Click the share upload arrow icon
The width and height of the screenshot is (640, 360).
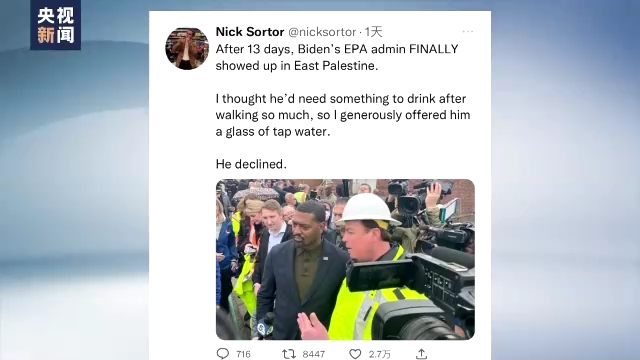[x=421, y=354]
